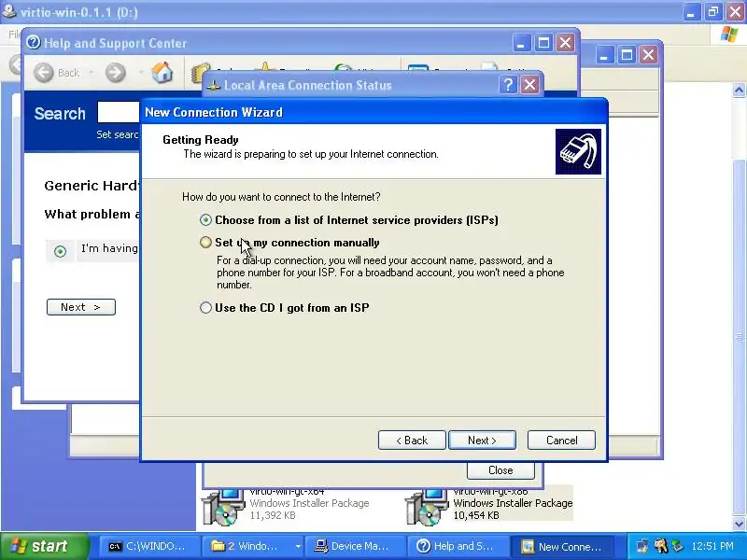Select Set up my connection manually
Viewport: 747px width, 560px height.
pos(205,243)
